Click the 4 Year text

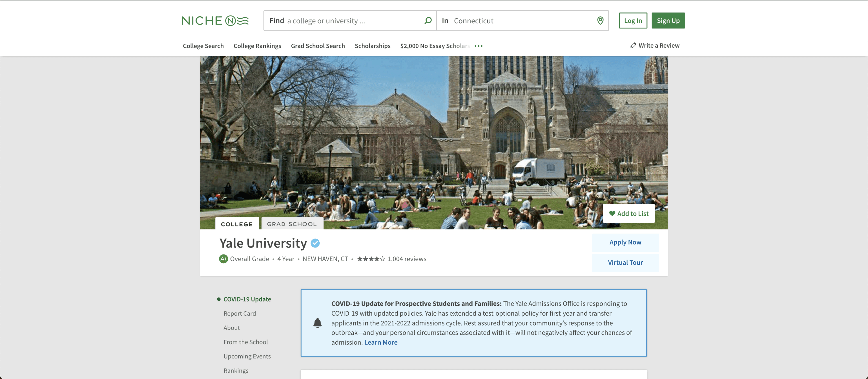286,259
